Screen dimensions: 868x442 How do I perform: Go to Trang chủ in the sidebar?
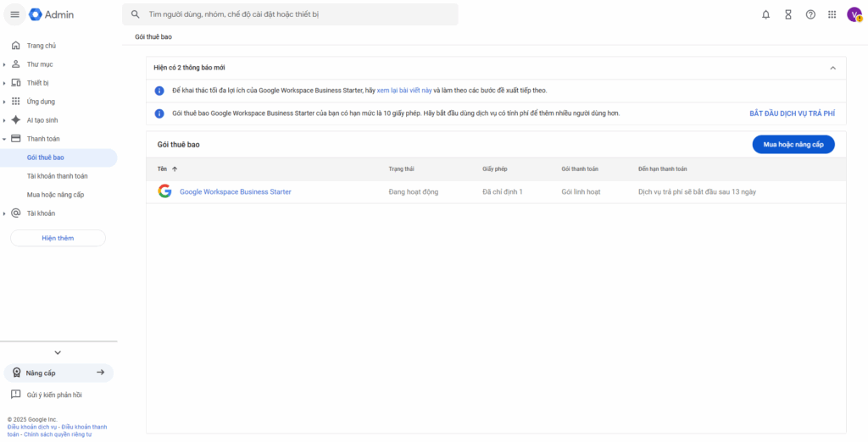[x=41, y=46]
